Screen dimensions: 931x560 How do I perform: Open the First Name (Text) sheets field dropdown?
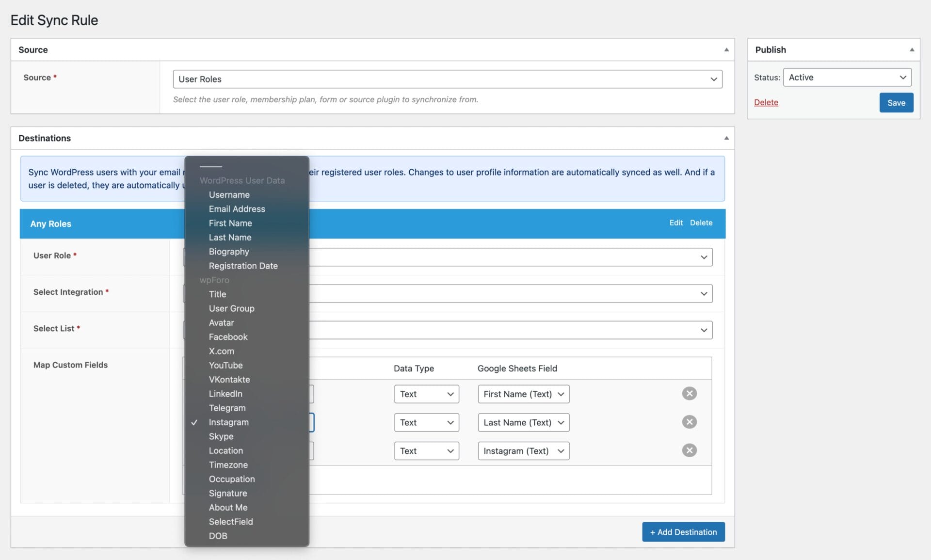(523, 394)
